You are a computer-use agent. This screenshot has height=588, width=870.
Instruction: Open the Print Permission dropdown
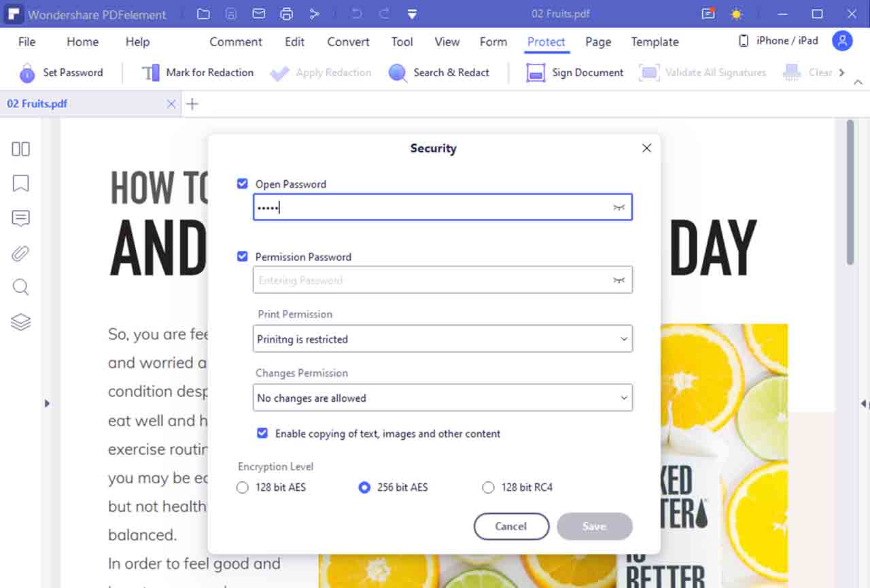pyautogui.click(x=442, y=339)
